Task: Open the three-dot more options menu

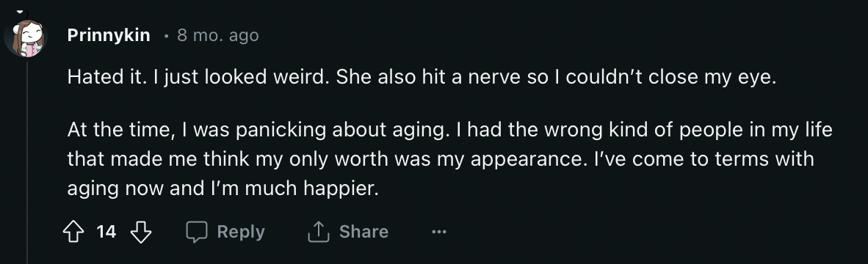Action: pyautogui.click(x=438, y=232)
